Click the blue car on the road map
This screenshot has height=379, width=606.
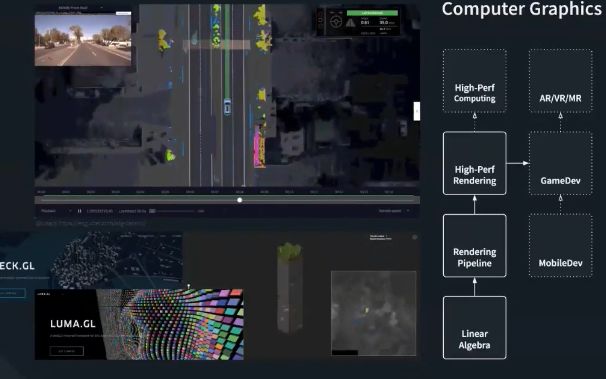click(227, 107)
